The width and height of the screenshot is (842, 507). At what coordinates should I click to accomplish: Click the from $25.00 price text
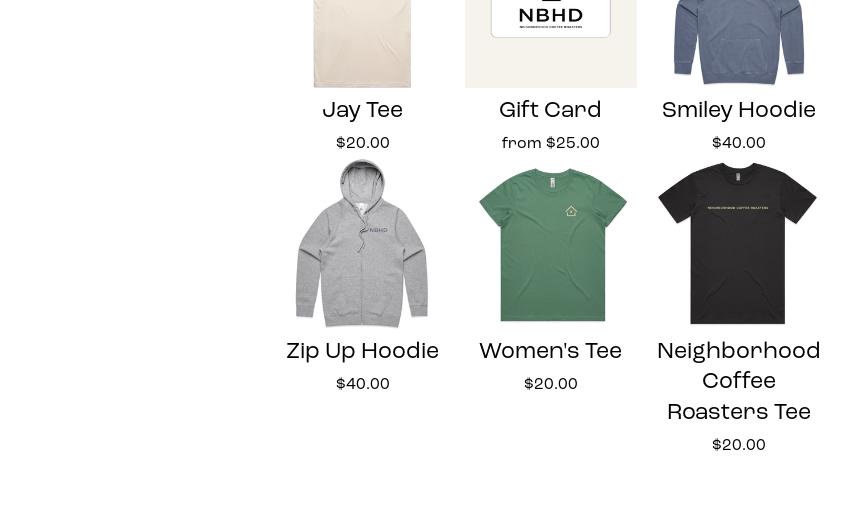click(550, 143)
